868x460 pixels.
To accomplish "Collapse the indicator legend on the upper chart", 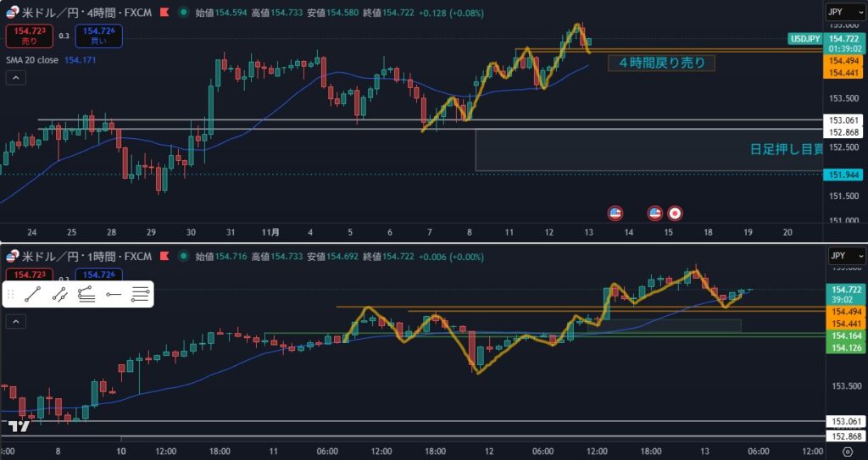I will [14, 78].
